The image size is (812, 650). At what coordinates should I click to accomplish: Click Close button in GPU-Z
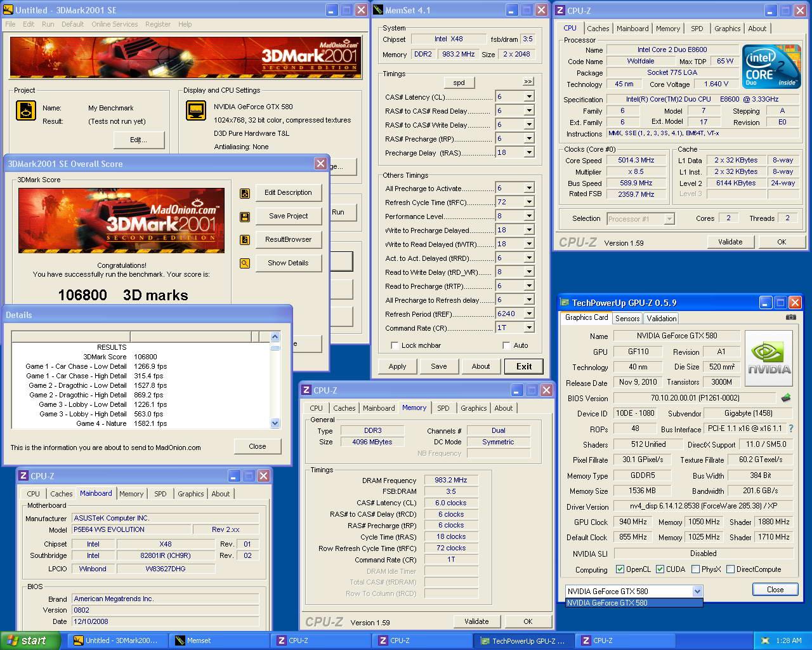(775, 590)
